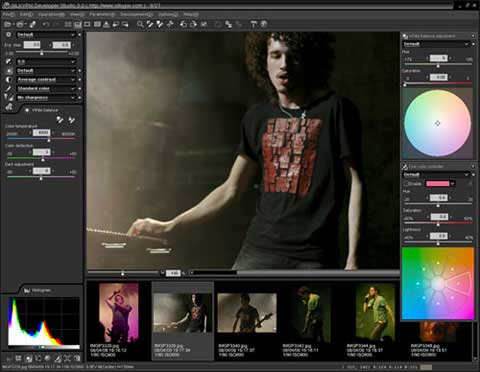Select single preview view mode icon
The width and height of the screenshot is (480, 372).
tap(87, 24)
